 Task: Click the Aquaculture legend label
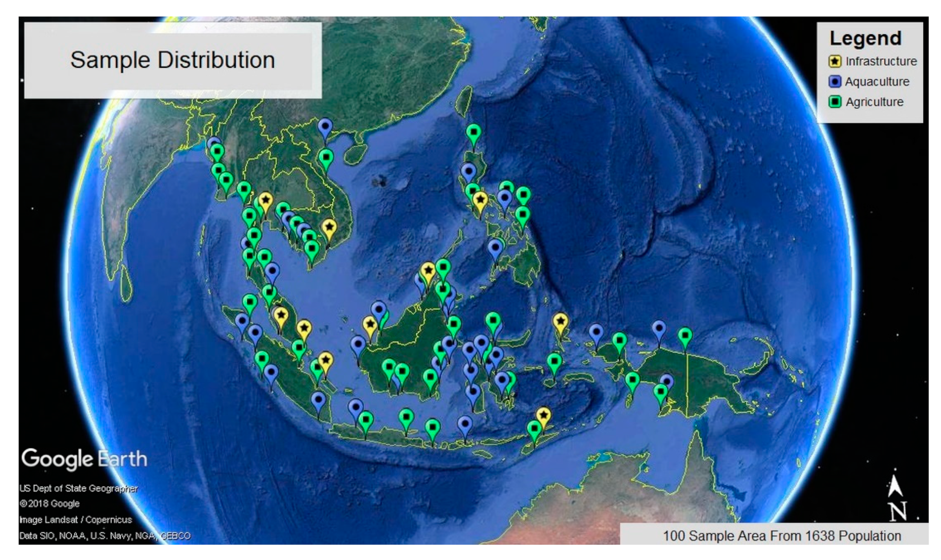(877, 82)
